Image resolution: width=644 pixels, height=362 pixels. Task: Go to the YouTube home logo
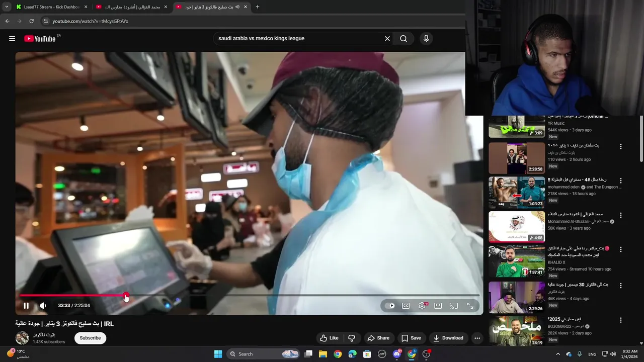[x=40, y=39]
